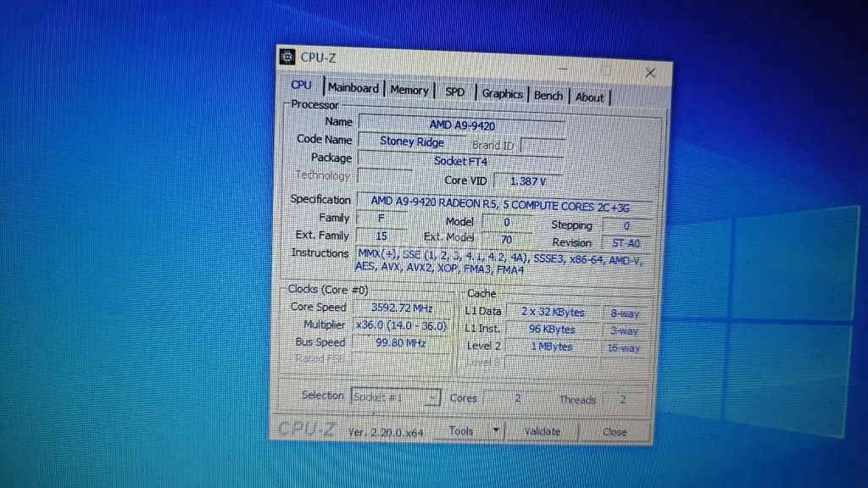
Task: Click the Multiplier value x36.0
Action: [x=401, y=325]
